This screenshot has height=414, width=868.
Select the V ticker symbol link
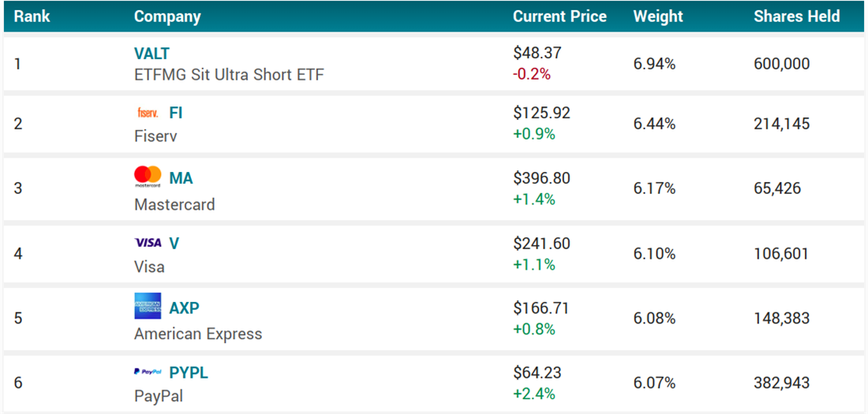[174, 243]
